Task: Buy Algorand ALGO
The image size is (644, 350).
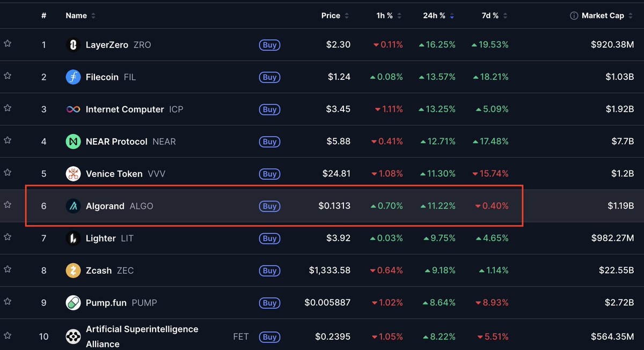Action: [269, 206]
